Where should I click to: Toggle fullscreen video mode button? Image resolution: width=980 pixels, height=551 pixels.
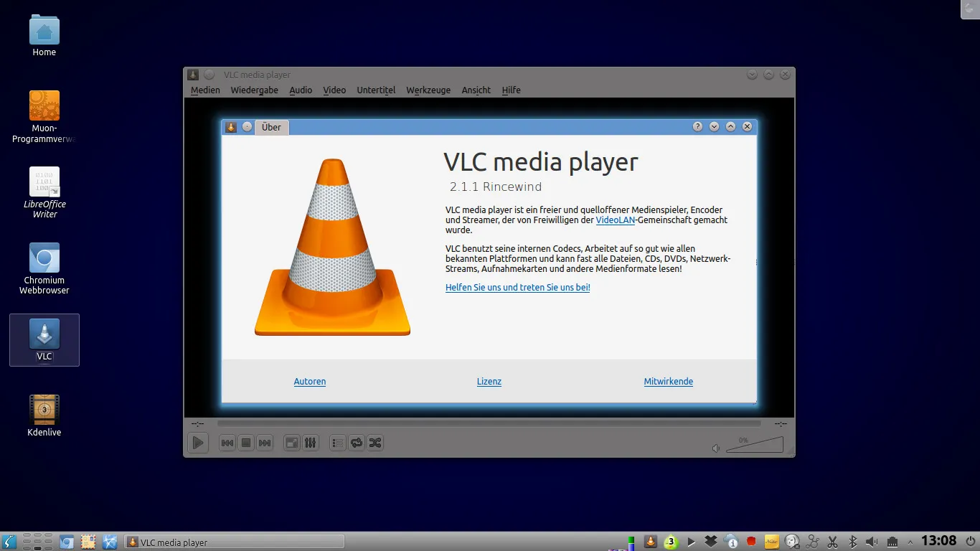291,443
